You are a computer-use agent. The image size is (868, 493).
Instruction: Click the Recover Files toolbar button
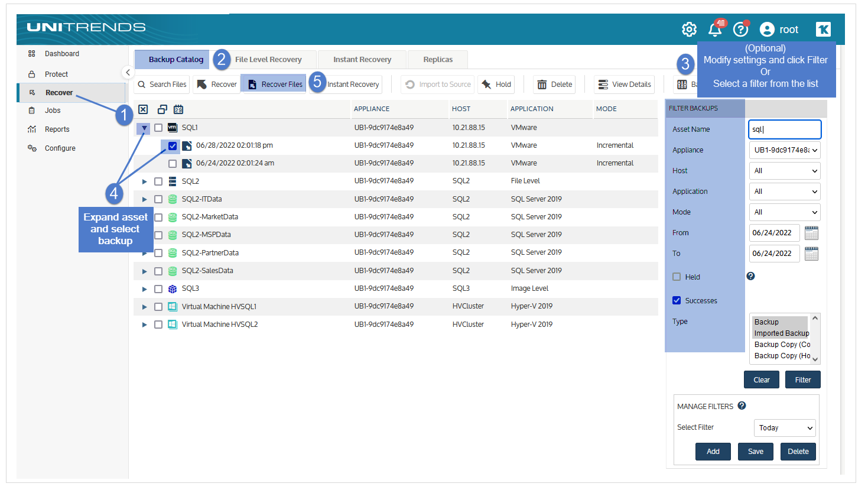pos(274,85)
